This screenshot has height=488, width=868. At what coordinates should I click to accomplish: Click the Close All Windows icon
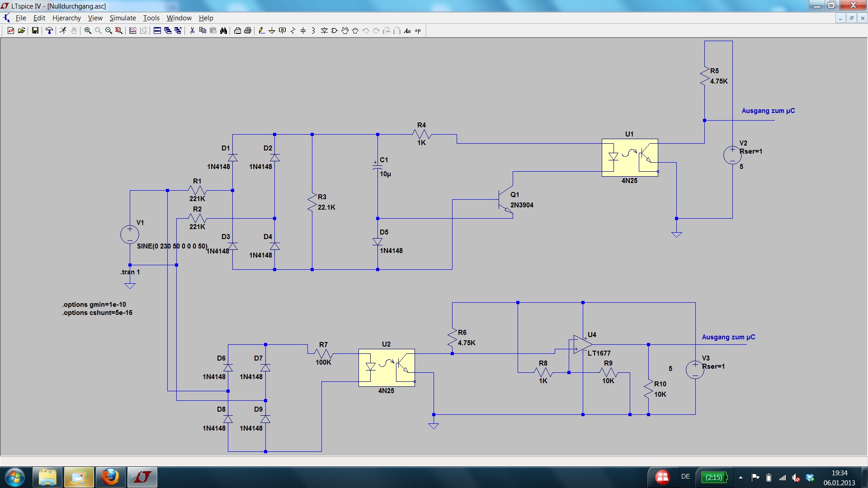(x=178, y=31)
